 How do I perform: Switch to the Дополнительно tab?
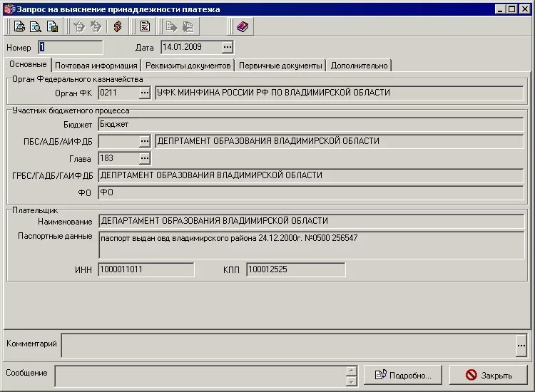[360, 66]
